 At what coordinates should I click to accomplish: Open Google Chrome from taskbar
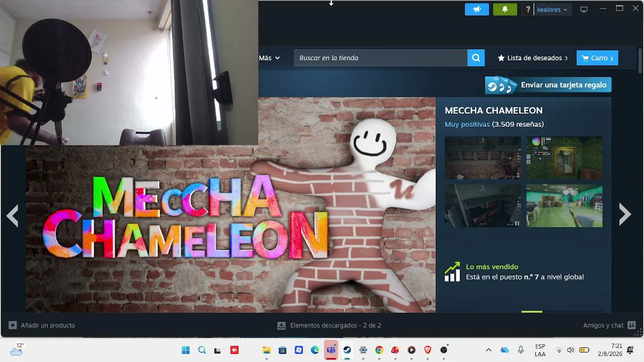coord(379,350)
